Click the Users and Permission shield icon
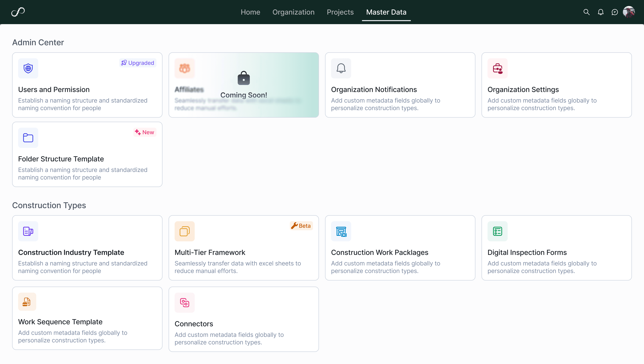644x364 pixels. tap(28, 68)
